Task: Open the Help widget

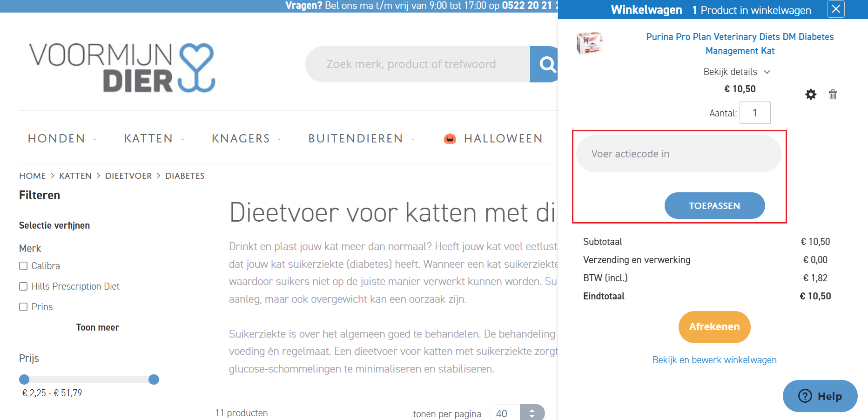Action: pyautogui.click(x=820, y=396)
